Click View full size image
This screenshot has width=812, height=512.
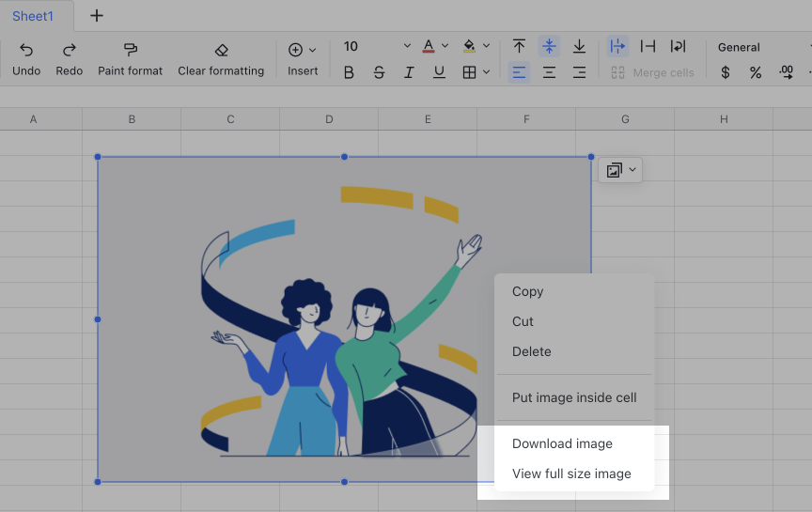[571, 473]
